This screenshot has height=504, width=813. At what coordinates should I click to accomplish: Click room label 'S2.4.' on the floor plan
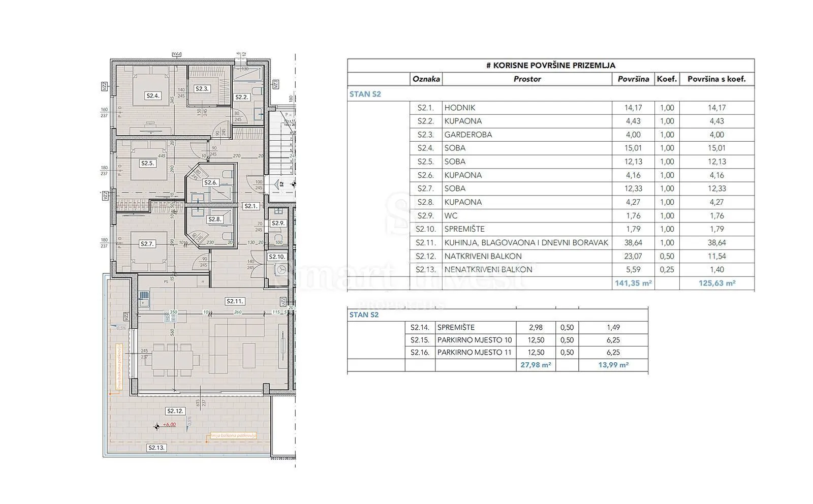tap(153, 95)
